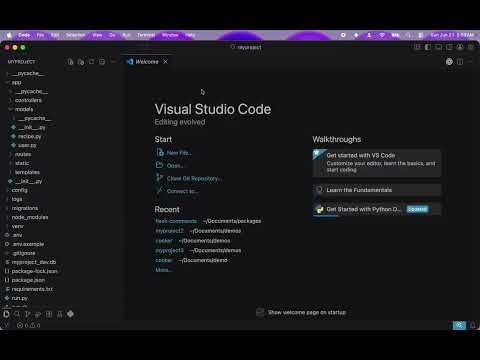The width and height of the screenshot is (480, 360).
Task: Click the New Folder icon in Explorer header
Action: [x=81, y=62]
